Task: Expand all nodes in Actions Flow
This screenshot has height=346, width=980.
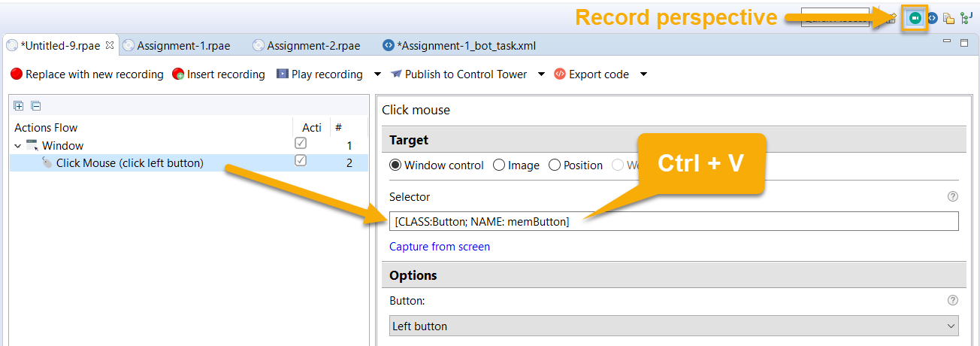Action: [x=19, y=106]
